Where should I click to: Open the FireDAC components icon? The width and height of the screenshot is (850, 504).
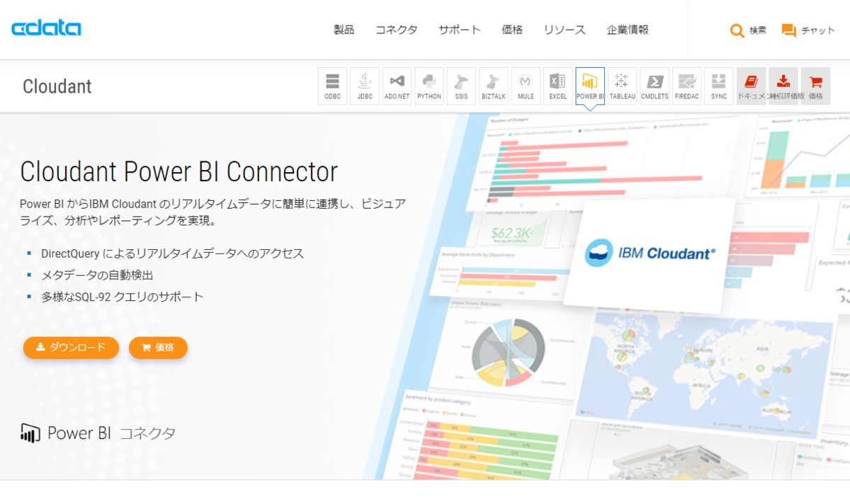(687, 86)
